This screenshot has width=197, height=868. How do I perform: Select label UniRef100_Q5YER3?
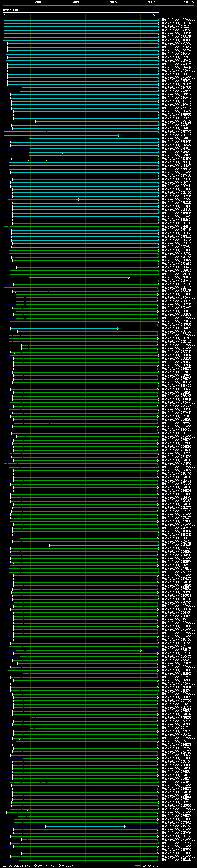click(177, 731)
